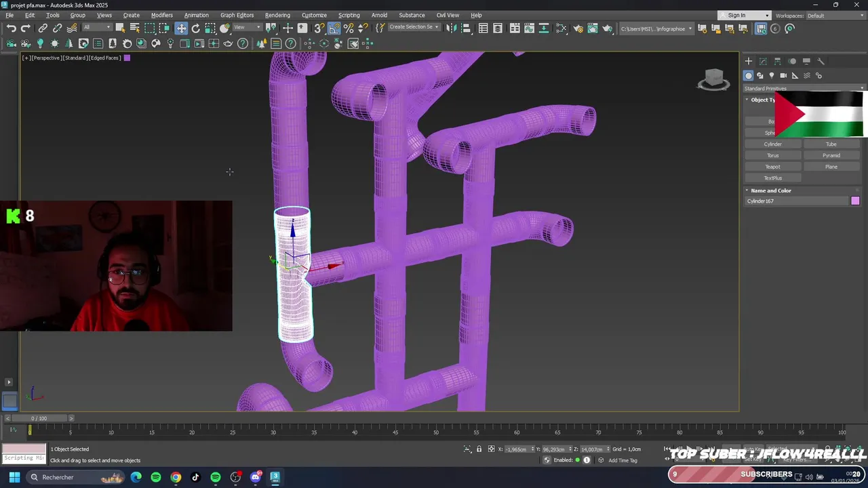This screenshot has height=488, width=868.
Task: Activate the Select and Move tool
Action: 181,28
